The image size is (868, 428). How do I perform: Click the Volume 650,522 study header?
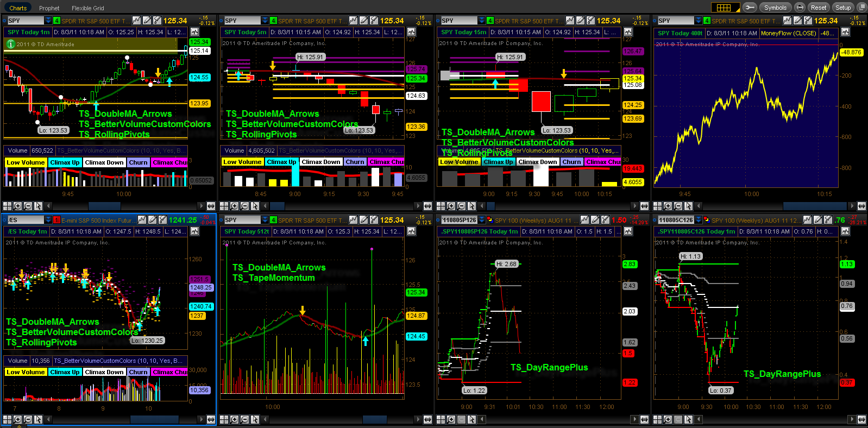pyautogui.click(x=30, y=150)
